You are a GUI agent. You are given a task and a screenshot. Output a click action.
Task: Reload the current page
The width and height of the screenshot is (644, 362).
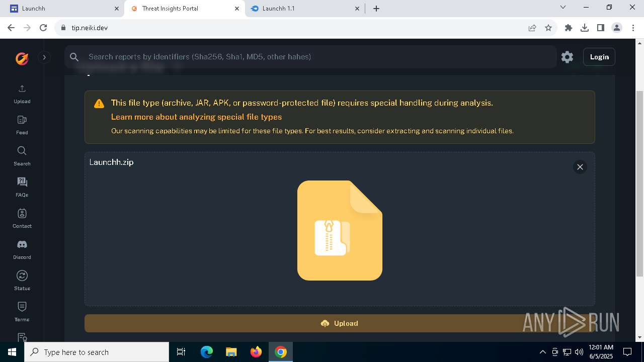[43, 28]
